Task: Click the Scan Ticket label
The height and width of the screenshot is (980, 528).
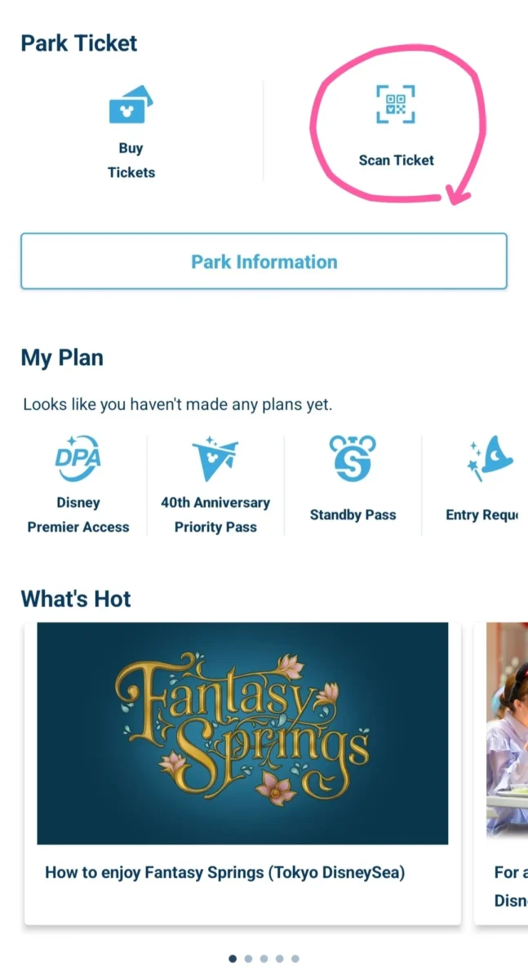Action: point(396,160)
